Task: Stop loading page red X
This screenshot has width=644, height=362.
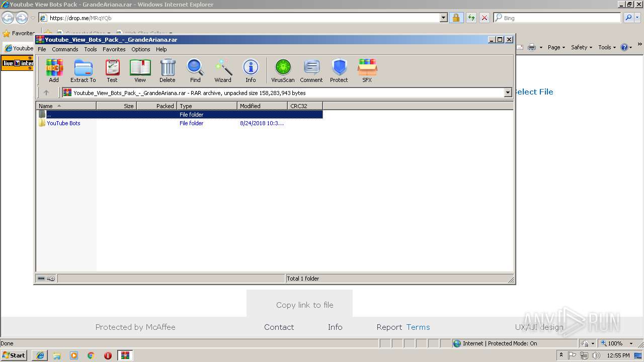Action: (x=485, y=18)
